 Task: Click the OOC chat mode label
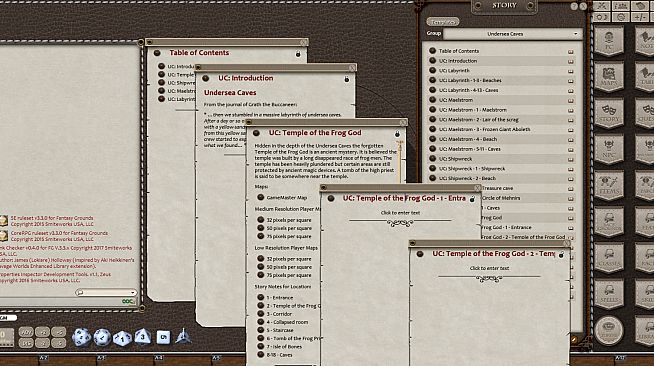click(128, 301)
